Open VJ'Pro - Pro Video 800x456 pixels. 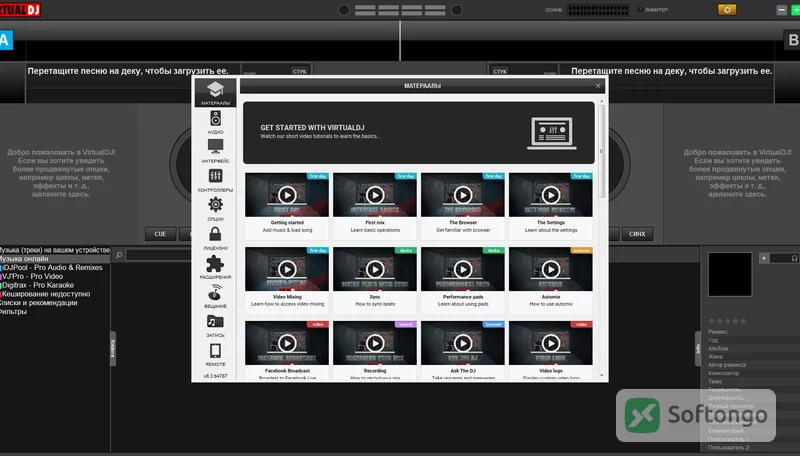click(33, 276)
